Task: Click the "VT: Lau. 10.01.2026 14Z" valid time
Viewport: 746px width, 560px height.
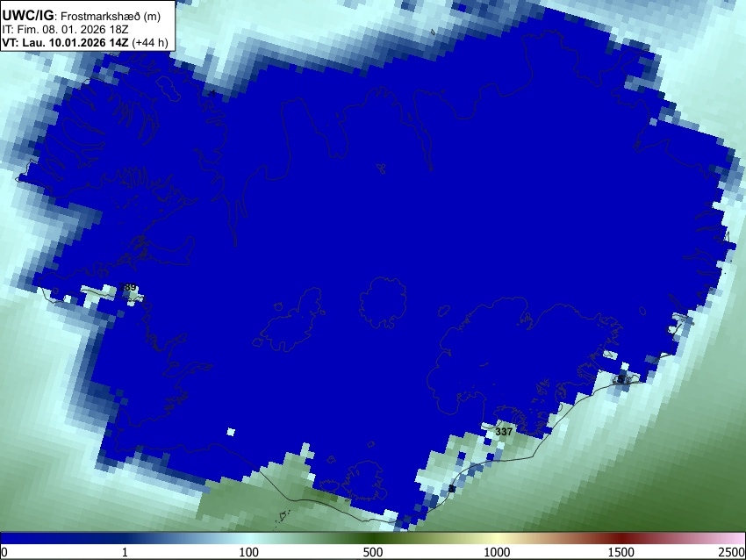Action: (x=66, y=42)
